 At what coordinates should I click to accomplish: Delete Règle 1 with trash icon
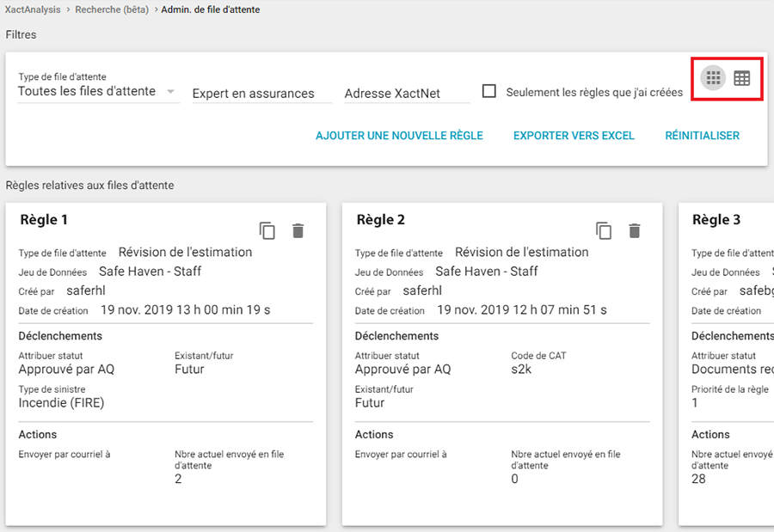(x=298, y=230)
